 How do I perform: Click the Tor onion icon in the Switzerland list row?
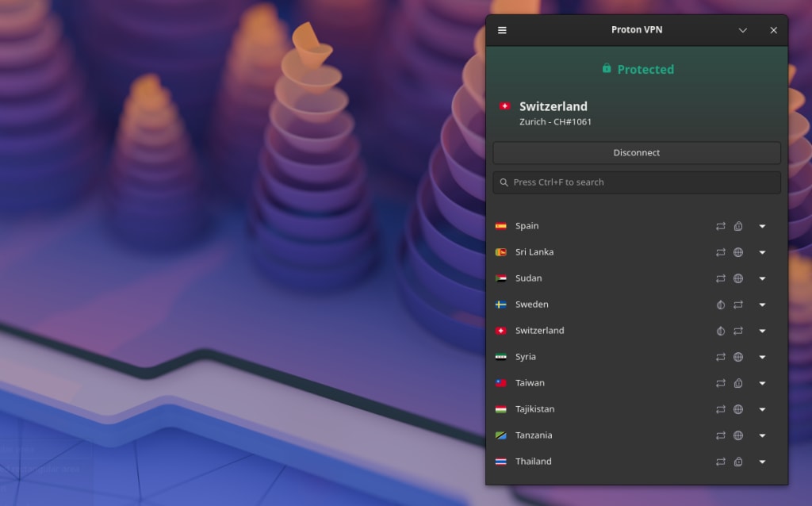[720, 331]
